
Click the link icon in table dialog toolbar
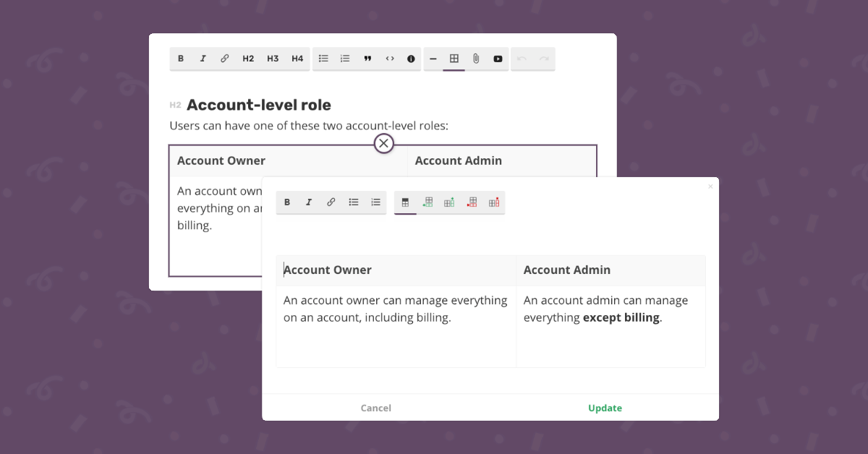coord(331,202)
